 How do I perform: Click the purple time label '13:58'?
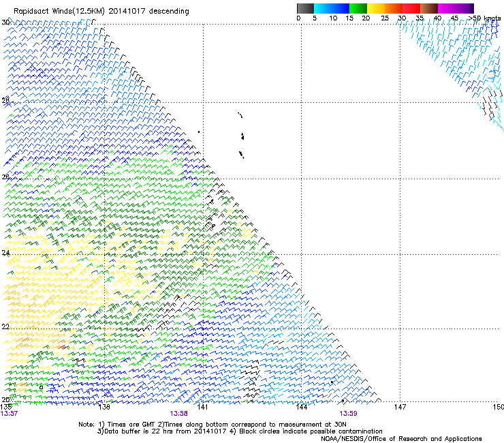[178, 414]
